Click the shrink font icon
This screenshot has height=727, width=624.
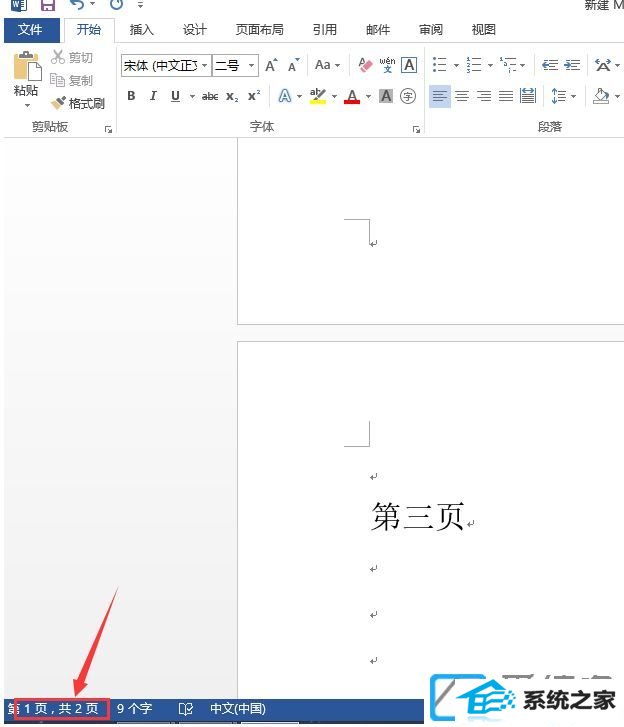[294, 65]
